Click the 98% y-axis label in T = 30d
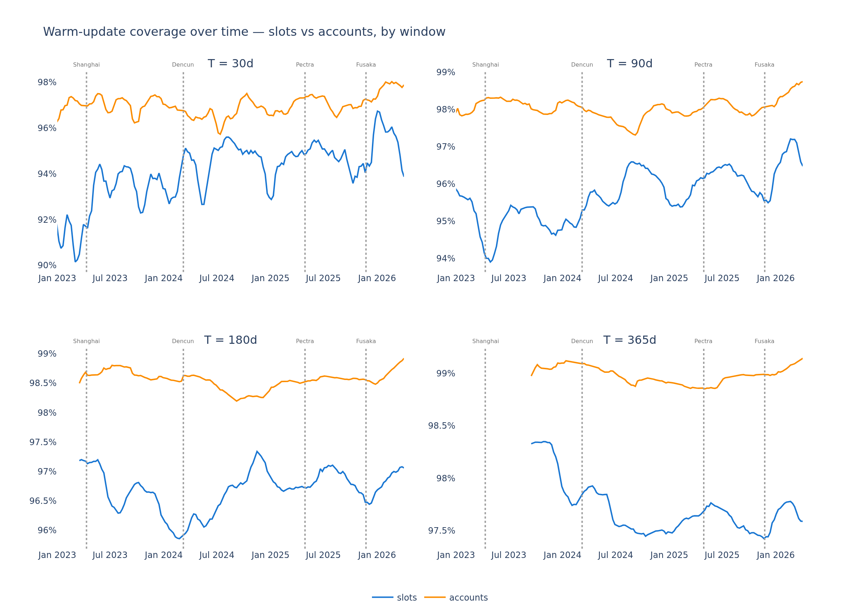 click(x=47, y=83)
